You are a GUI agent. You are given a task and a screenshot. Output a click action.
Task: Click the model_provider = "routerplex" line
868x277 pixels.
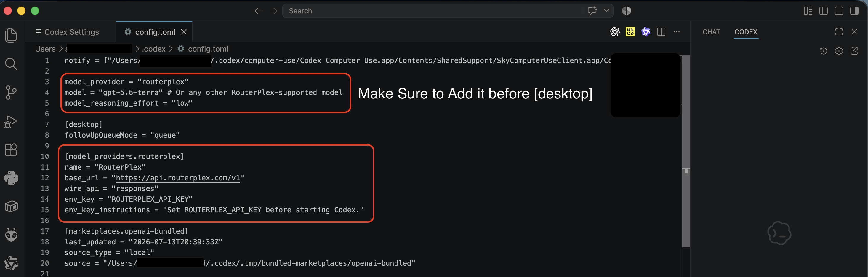click(x=126, y=82)
